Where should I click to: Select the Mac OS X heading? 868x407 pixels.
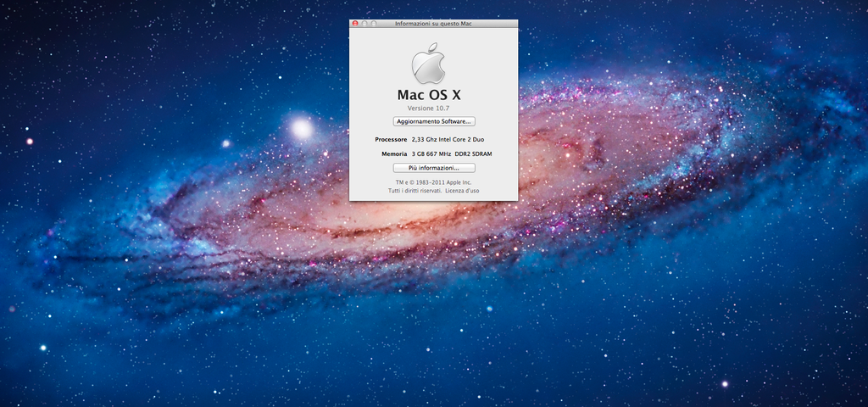coord(429,95)
